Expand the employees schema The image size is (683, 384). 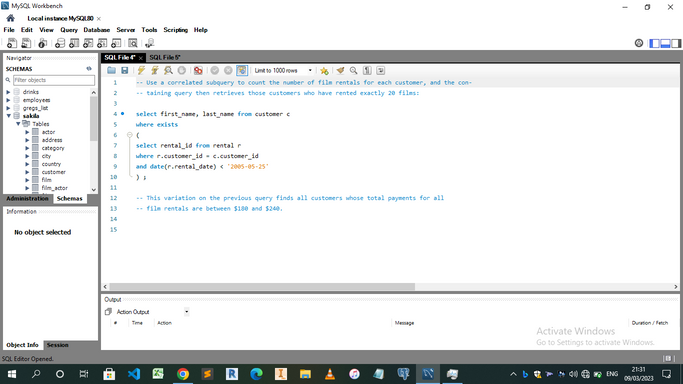(8, 100)
